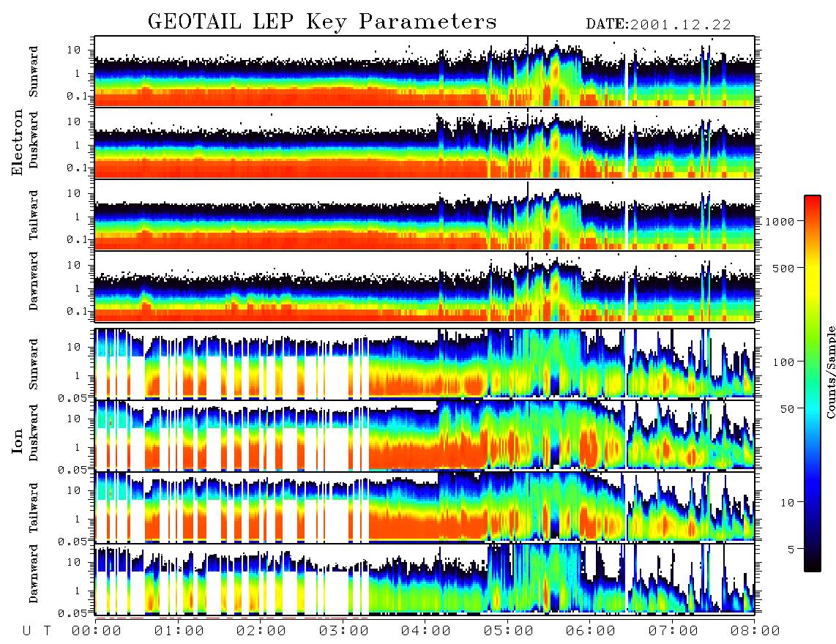Screen dimensions: 836x644
Task: Click the 06:00 time axis label
Action: coord(591,631)
